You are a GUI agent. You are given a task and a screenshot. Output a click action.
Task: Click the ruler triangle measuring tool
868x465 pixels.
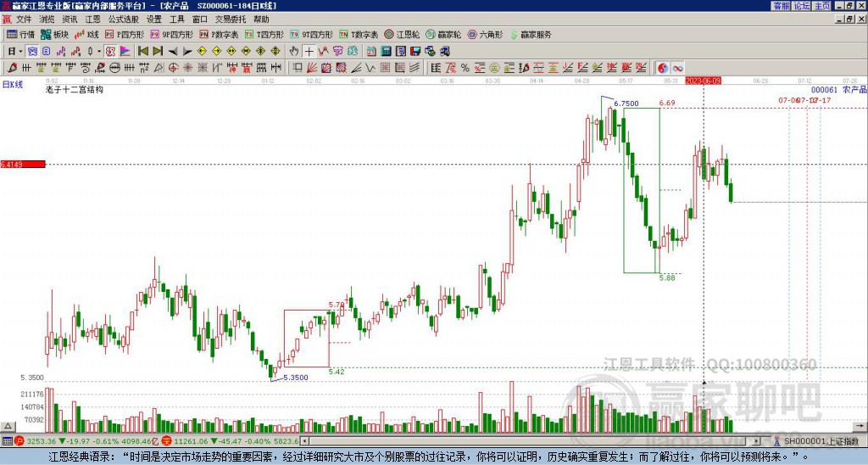coord(159,68)
